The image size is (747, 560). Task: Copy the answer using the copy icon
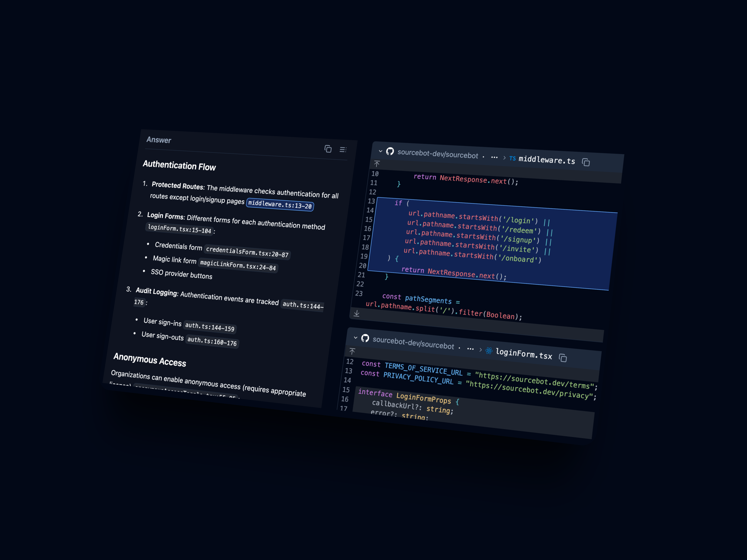point(328,149)
